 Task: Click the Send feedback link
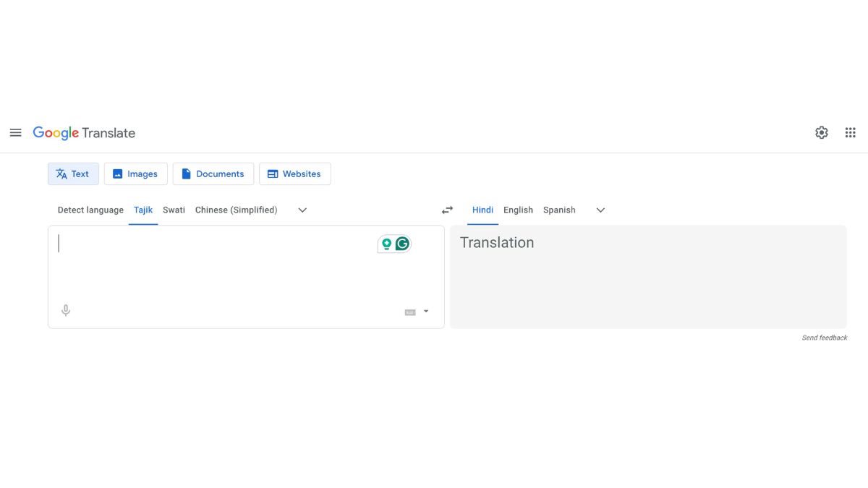(x=824, y=337)
